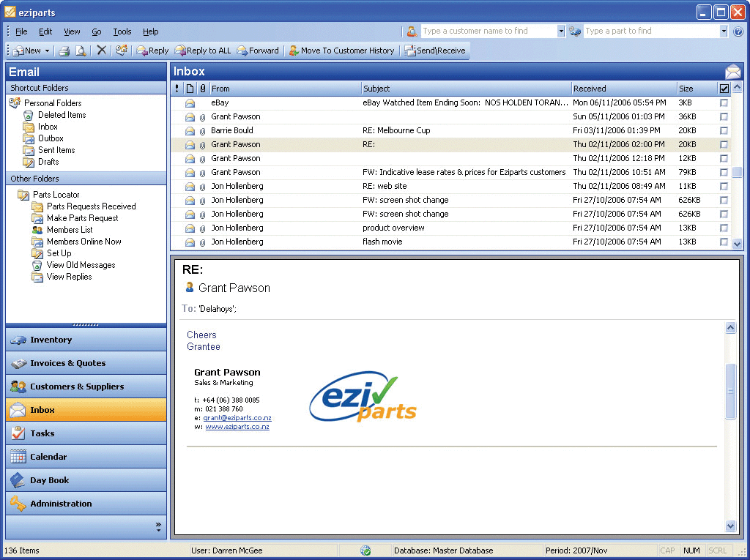Viewport: 750px width, 560px height.
Task: Open the View menu
Action: [x=72, y=31]
